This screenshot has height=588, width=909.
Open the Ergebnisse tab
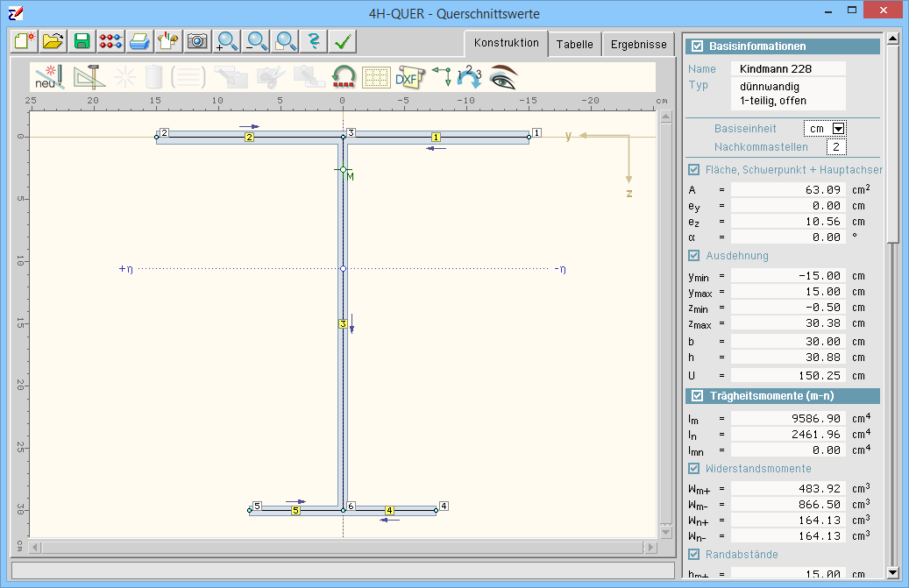tap(638, 45)
